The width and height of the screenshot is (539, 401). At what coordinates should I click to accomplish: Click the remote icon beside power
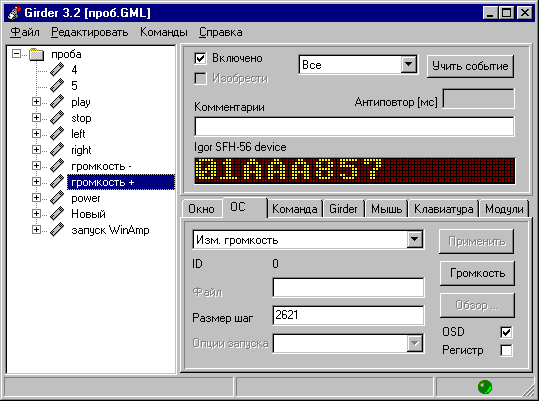pyautogui.click(x=57, y=198)
